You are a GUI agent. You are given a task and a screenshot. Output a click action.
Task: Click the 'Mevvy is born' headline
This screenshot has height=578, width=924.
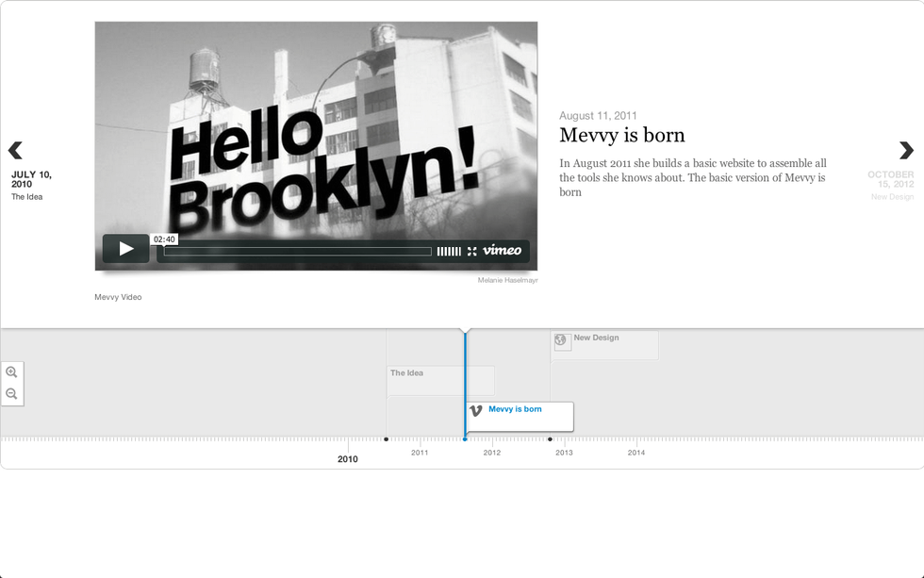[x=621, y=135]
